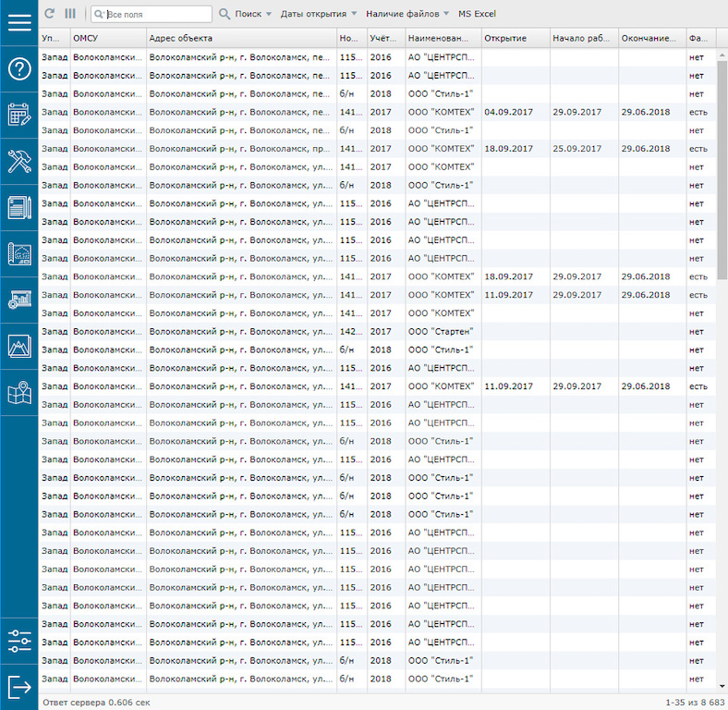Open the picture gallery sidebar icon
Screen dimensions: 728x710
tap(19, 346)
